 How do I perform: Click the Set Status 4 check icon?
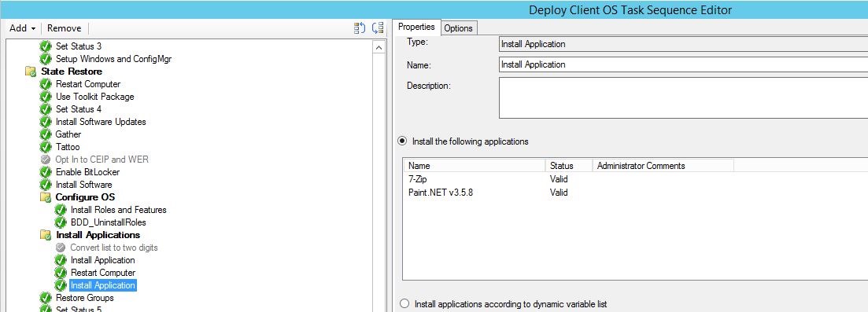46,109
